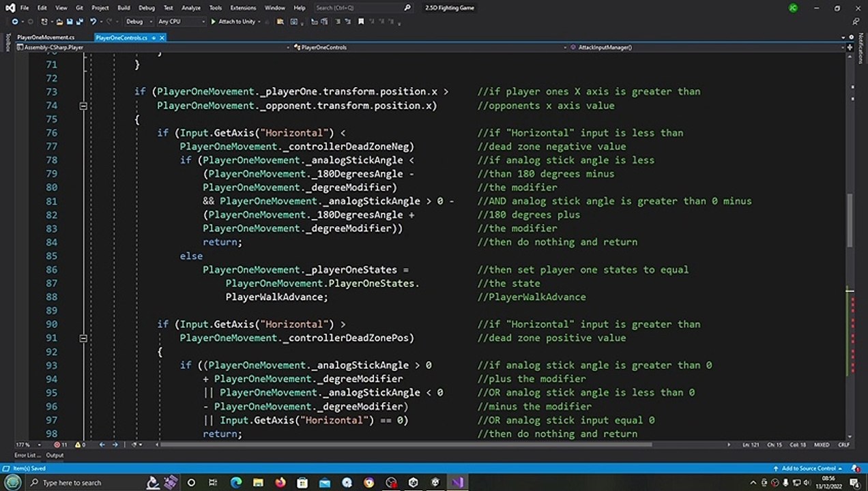Screen dimensions: 868x491
Task: Click the error count icon in status strip
Action: (57, 445)
